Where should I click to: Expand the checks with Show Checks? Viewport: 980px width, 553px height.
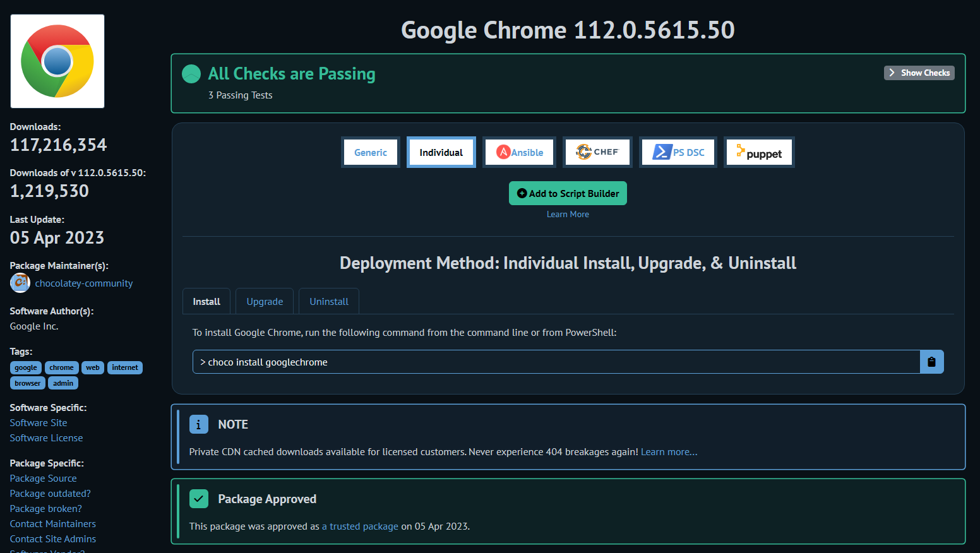point(919,73)
